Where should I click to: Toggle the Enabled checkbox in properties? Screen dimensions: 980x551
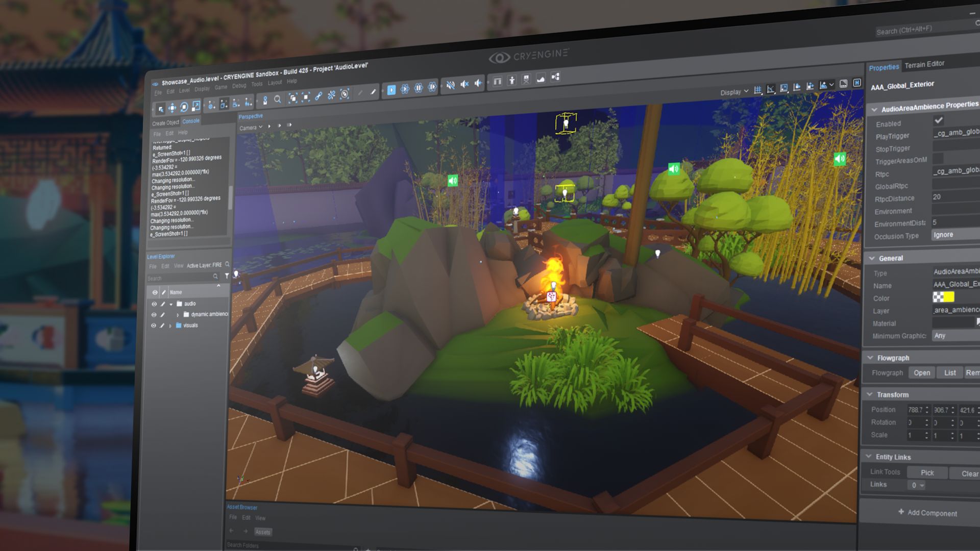pos(938,120)
